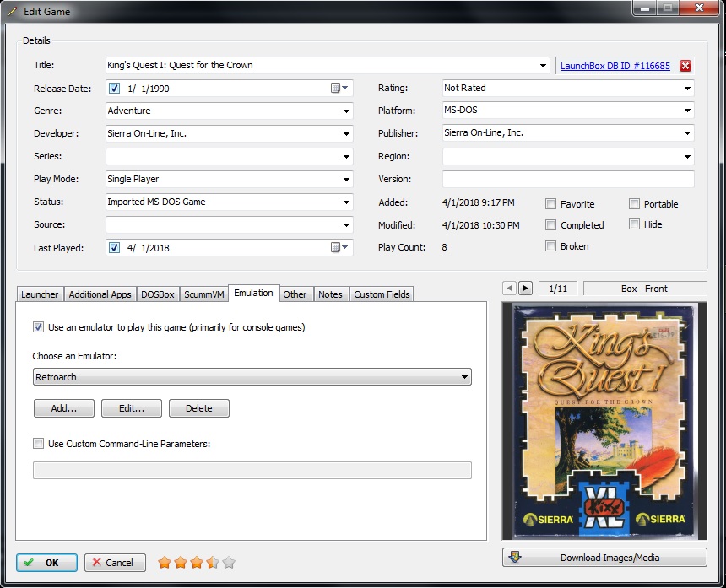Show next image with right arrow
The image size is (726, 588).
525,289
